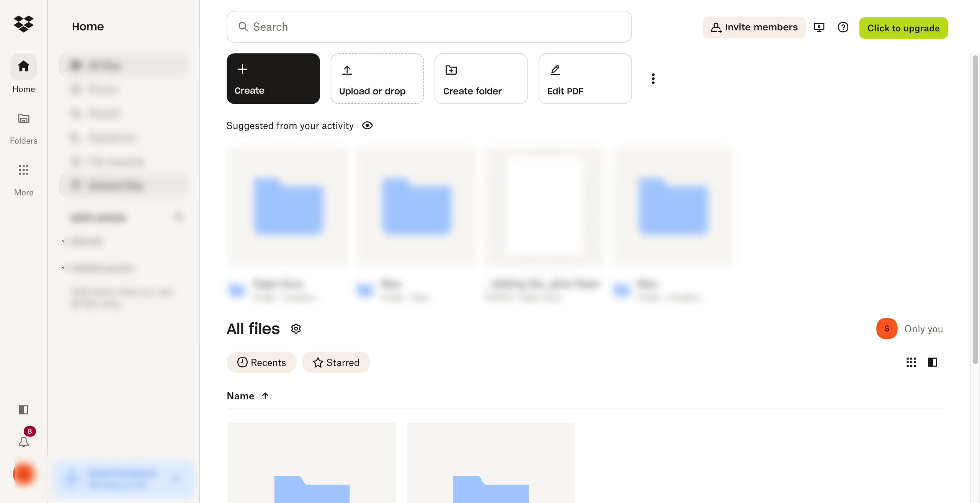980x503 pixels.
Task: Switch file list to split view
Action: (x=932, y=362)
